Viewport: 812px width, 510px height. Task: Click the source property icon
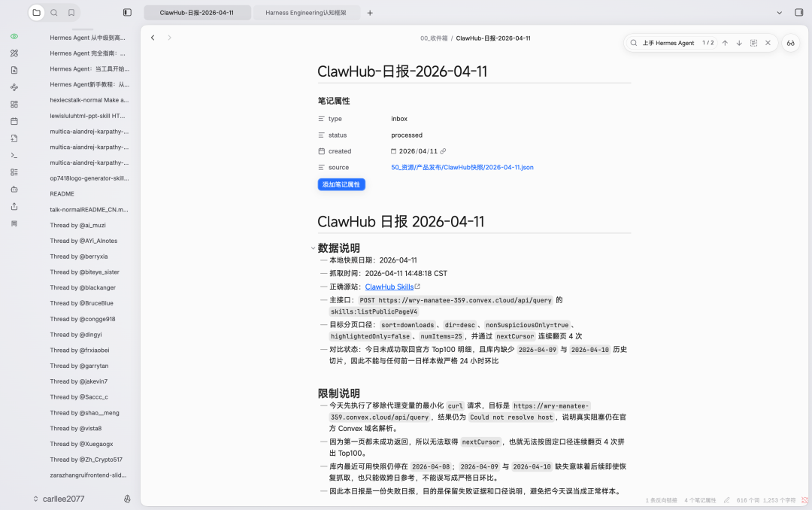pyautogui.click(x=322, y=168)
